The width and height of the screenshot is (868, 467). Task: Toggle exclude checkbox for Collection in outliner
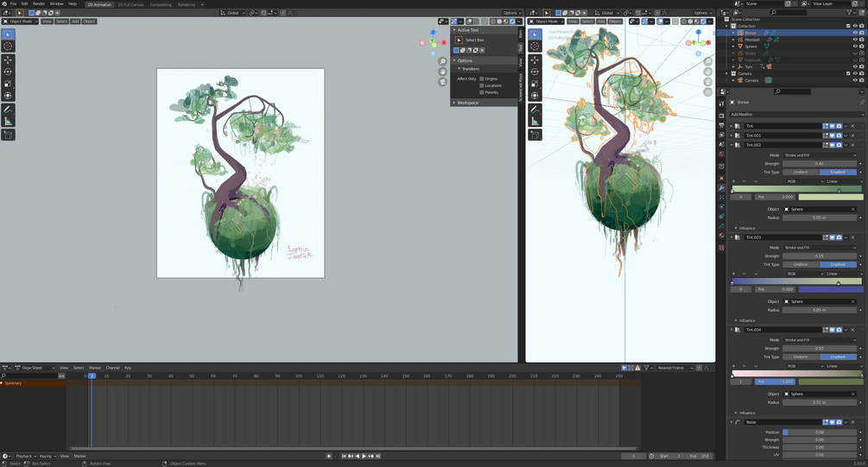pyautogui.click(x=848, y=26)
